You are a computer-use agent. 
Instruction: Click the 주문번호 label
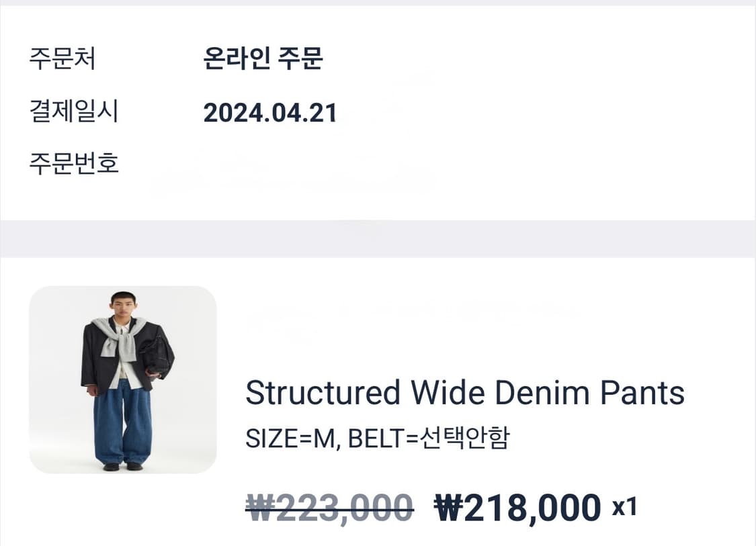tap(73, 163)
